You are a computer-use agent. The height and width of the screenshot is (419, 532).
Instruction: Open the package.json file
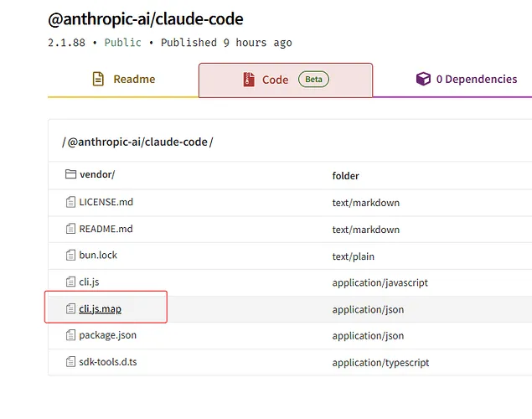coord(107,335)
